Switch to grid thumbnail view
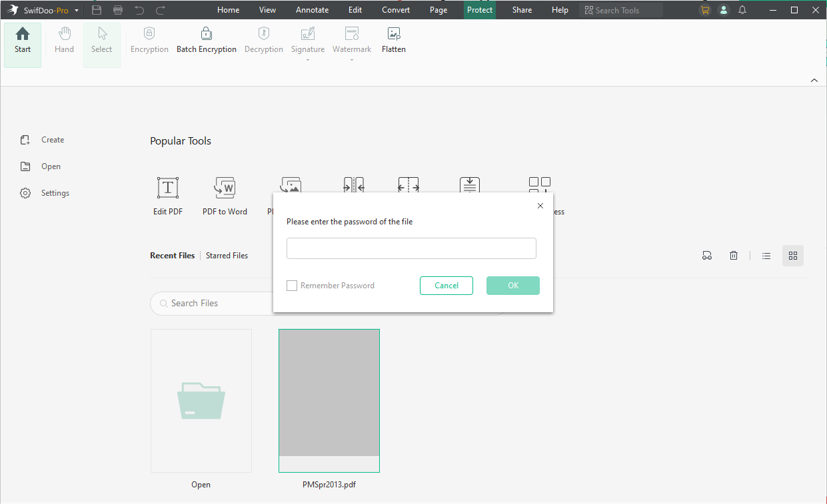The image size is (827, 504). (793, 256)
